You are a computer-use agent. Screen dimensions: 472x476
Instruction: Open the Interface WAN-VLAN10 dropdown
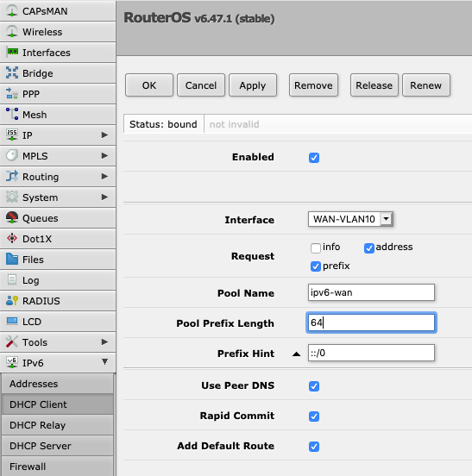point(350,219)
